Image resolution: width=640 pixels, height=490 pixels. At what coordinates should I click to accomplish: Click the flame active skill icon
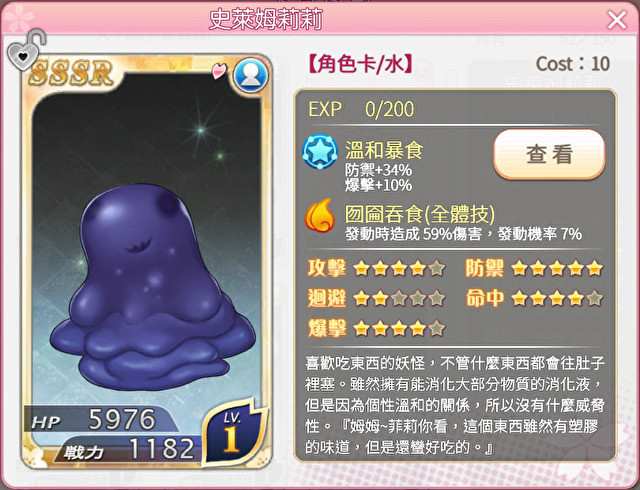[320, 215]
